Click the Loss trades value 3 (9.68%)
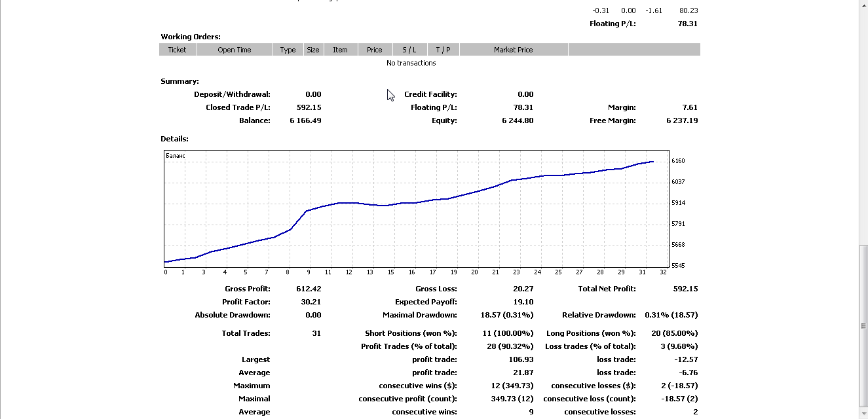The height and width of the screenshot is (419, 868). tap(678, 346)
